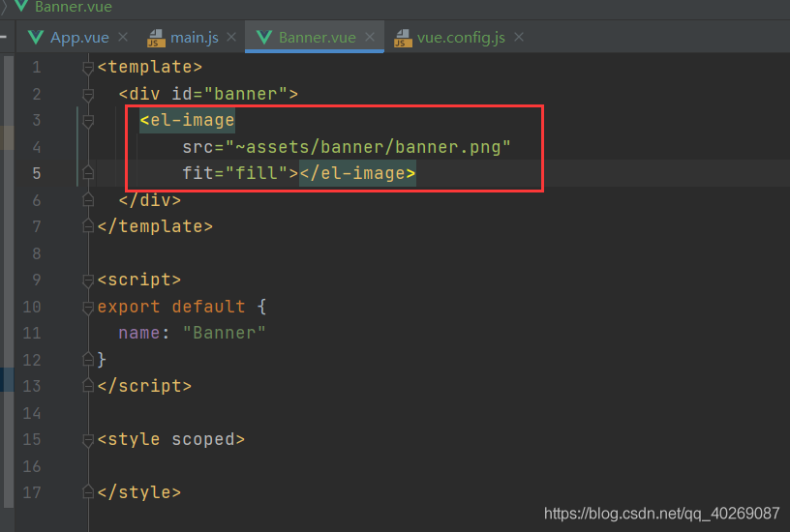Screen dimensions: 790x532
Task: Click line number 10 in the gutter
Action: point(31,307)
